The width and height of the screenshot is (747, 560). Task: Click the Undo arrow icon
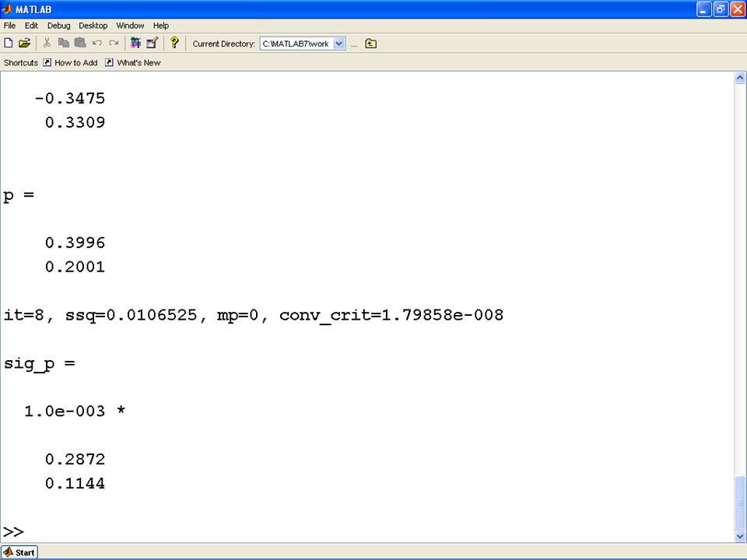pos(97,44)
